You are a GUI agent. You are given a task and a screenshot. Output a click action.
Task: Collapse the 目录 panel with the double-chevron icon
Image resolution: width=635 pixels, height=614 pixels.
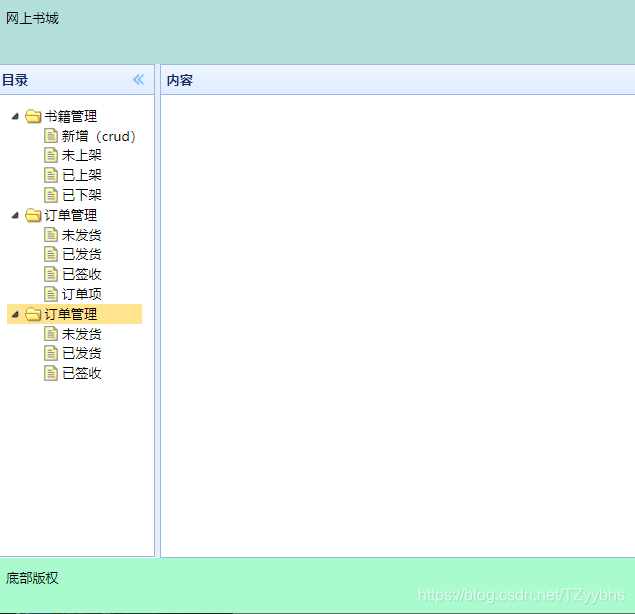click(139, 79)
